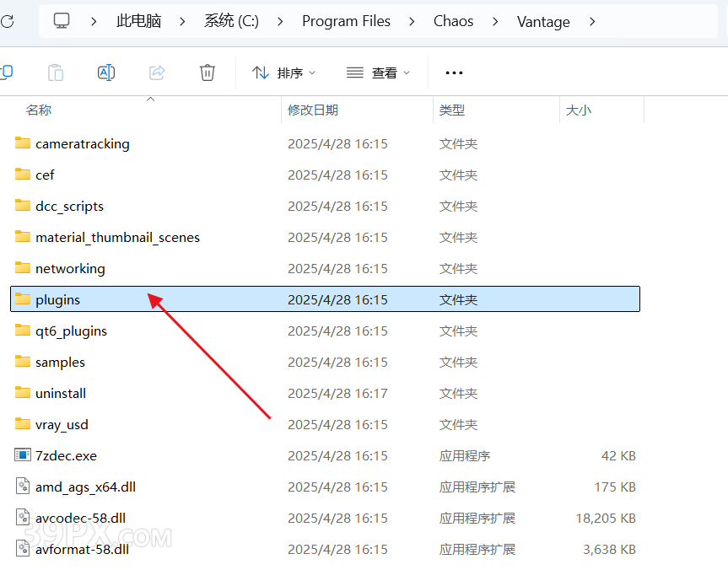Screen dimensions: 728x570
Task: Select the dcc_scripts folder icon
Action: point(23,205)
